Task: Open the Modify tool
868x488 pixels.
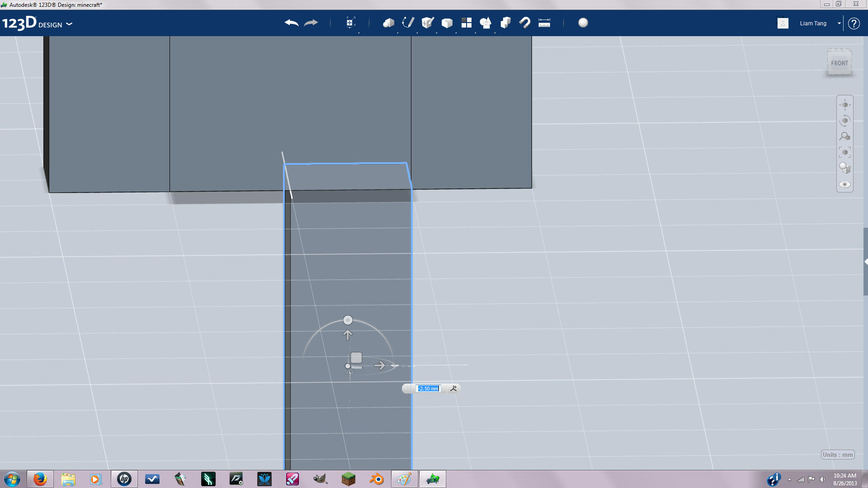Action: click(447, 23)
